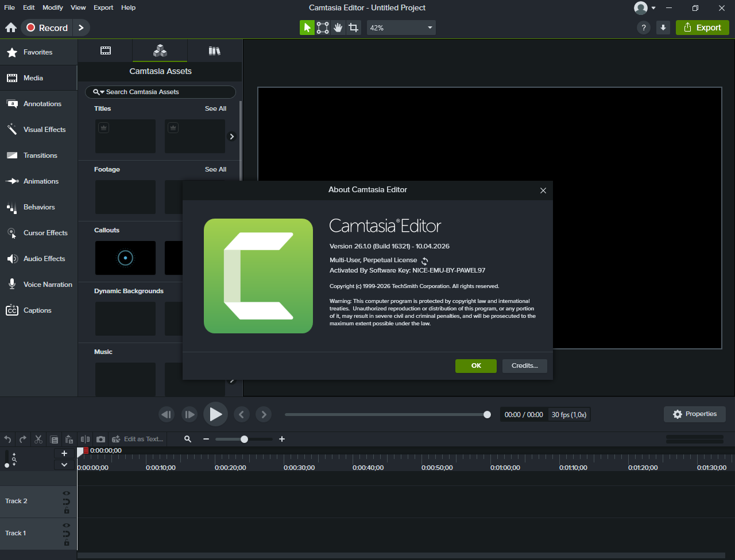Image resolution: width=735 pixels, height=560 pixels.
Task: Open the search filter dropdown in Camtasia Assets
Action: pyautogui.click(x=99, y=92)
